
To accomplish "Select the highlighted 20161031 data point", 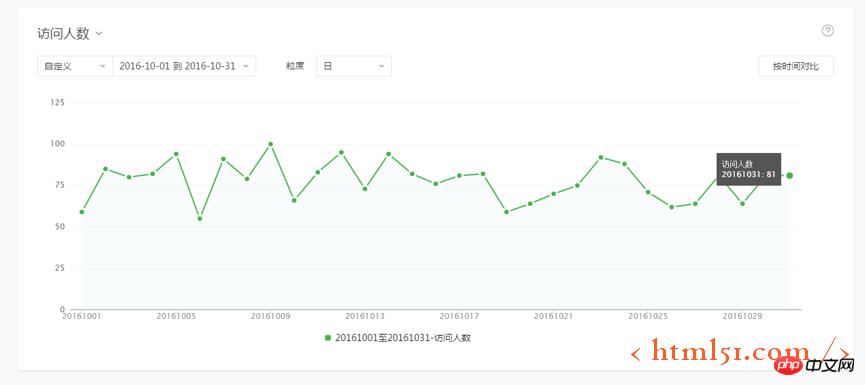I will [789, 175].
